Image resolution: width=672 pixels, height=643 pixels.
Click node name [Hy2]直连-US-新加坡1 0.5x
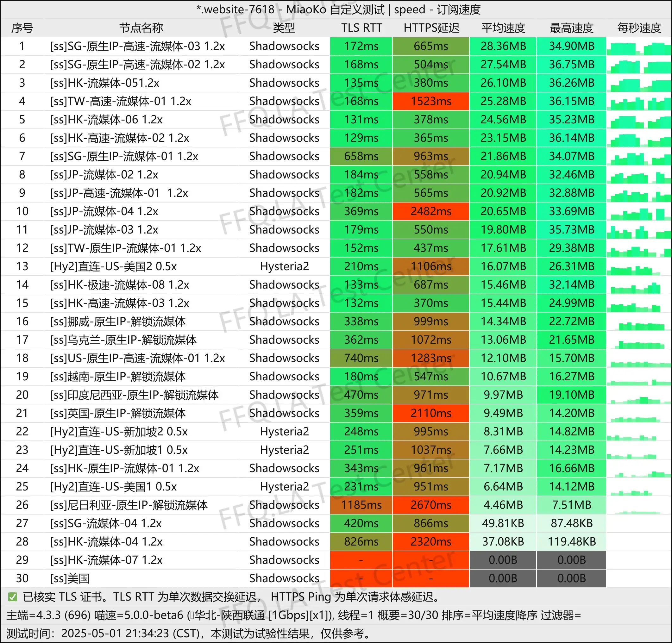coord(119,450)
